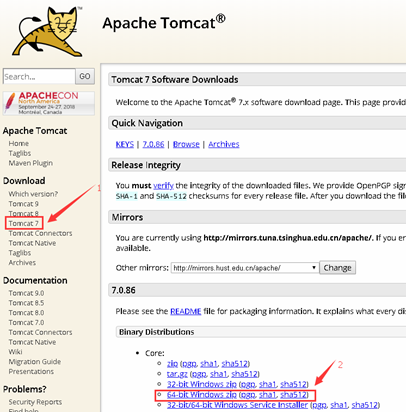
Task: Open sha512 for Windows Service Installer
Action: click(365, 405)
